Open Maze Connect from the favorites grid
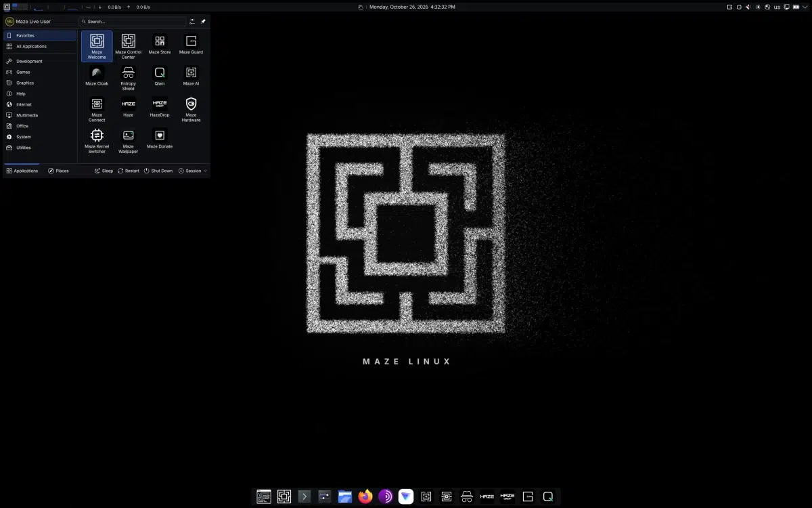The height and width of the screenshot is (508, 812). pyautogui.click(x=97, y=109)
